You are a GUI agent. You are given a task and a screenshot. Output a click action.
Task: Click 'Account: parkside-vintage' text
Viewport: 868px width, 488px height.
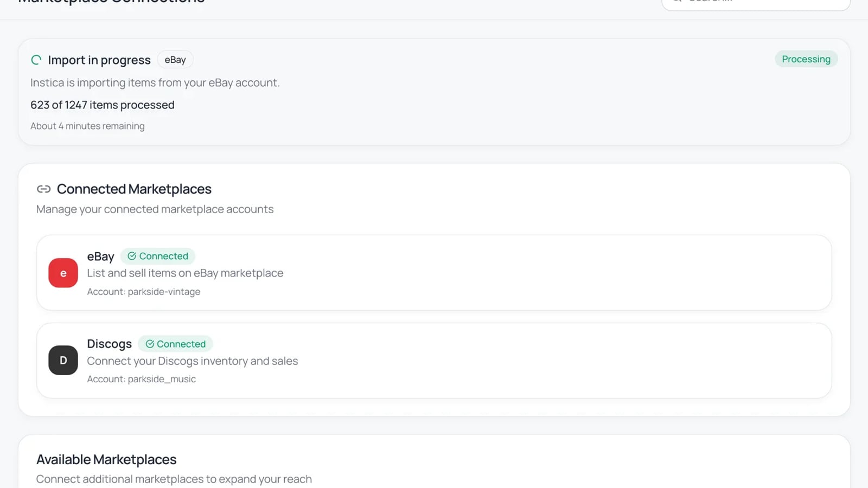click(144, 292)
